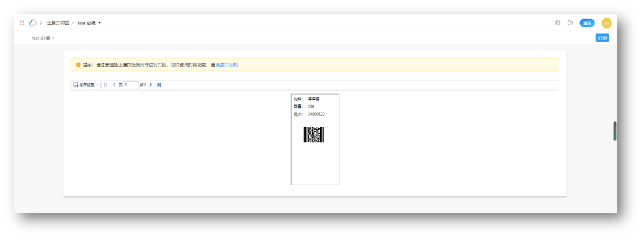Click the orange warning tip icon
Viewport: 644px width, 240px height.
point(78,65)
